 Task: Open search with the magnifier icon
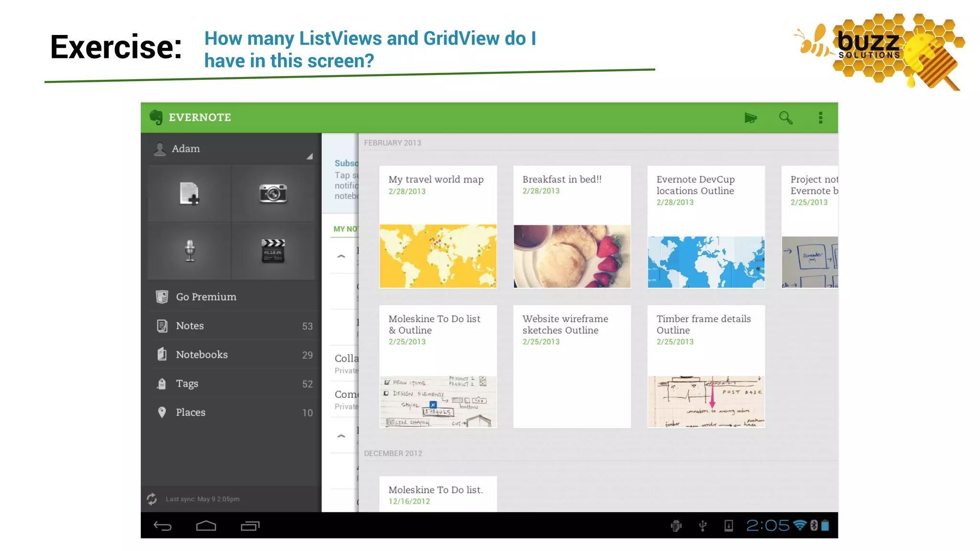click(x=786, y=118)
